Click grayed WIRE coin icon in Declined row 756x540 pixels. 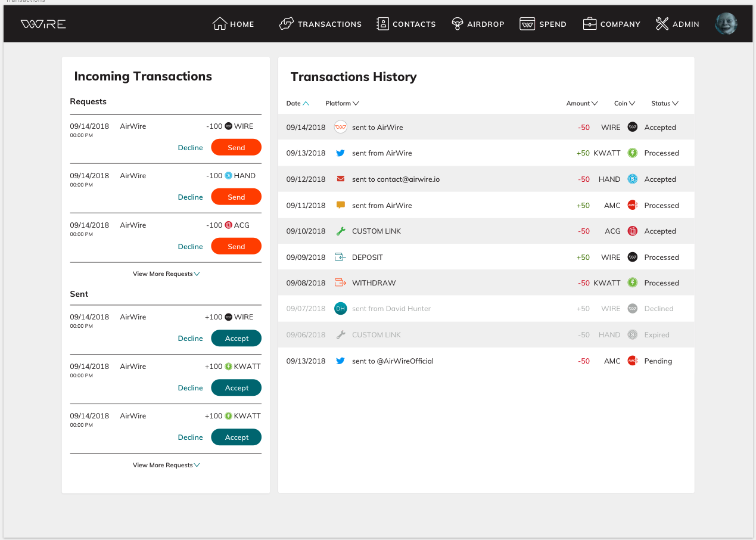coord(633,309)
